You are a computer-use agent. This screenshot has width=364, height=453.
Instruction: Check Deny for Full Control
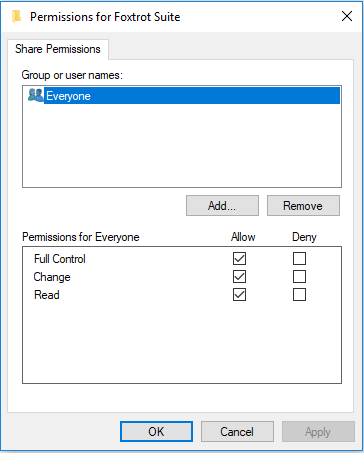point(299,259)
